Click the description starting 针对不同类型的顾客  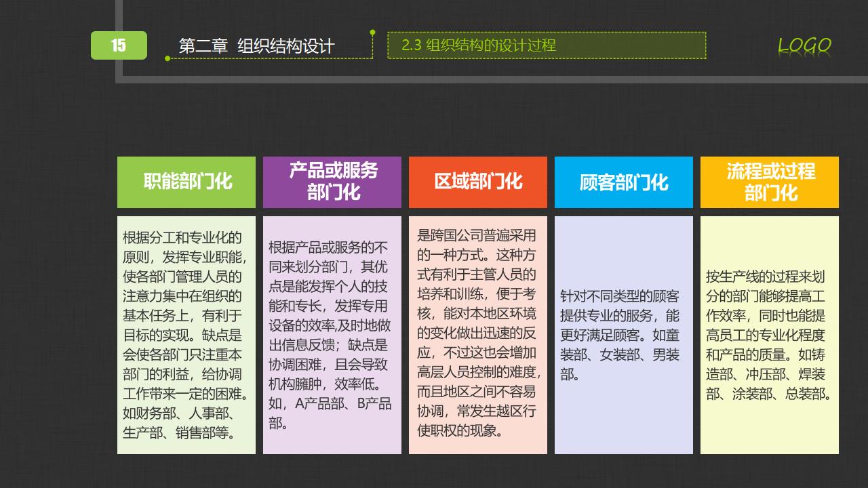point(624,335)
